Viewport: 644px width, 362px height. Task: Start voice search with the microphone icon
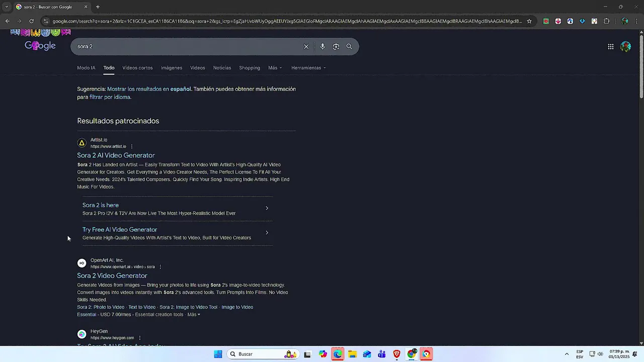pos(323,46)
